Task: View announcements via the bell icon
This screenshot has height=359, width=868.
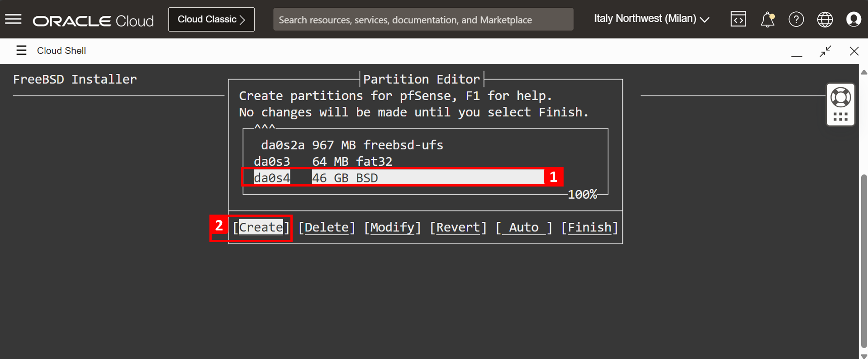Action: pos(768,19)
